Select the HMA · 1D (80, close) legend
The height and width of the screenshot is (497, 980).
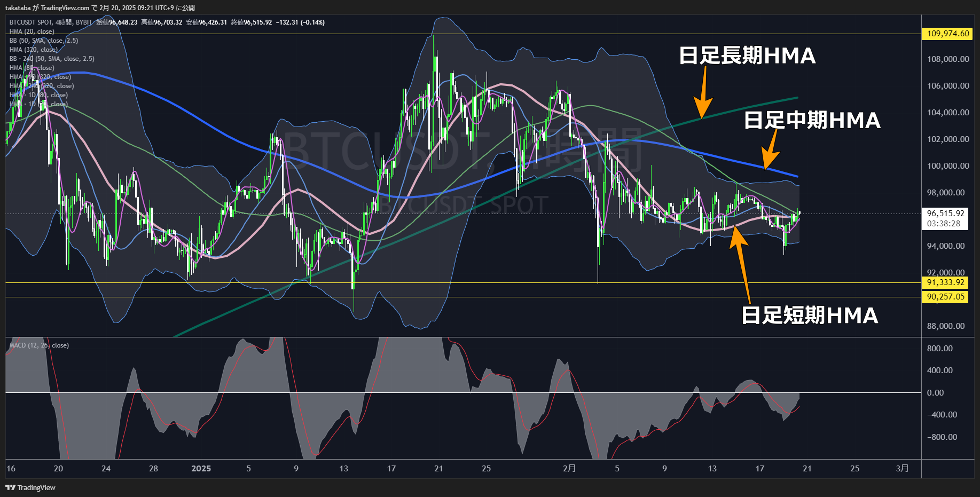coord(38,95)
